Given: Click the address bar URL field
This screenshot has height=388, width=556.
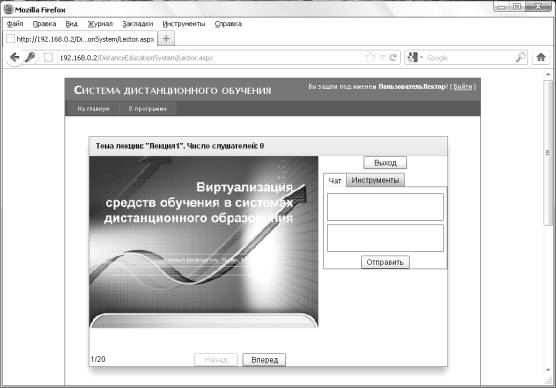Looking at the screenshot, I should pyautogui.click(x=209, y=57).
